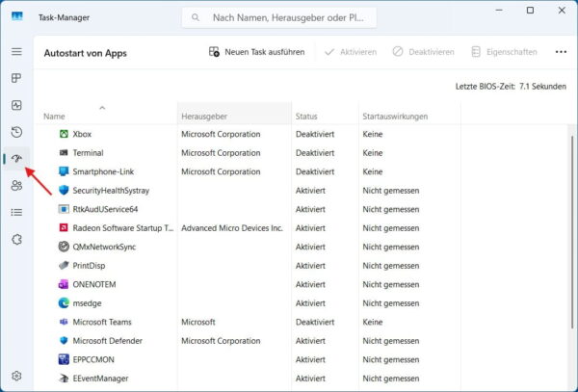Click the Task-Manager app icon in title bar

(x=17, y=17)
